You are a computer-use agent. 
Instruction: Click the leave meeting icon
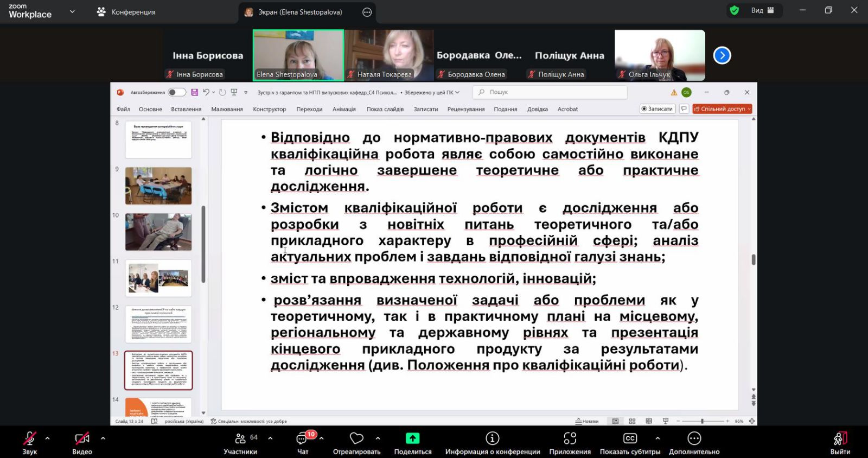[x=840, y=438]
